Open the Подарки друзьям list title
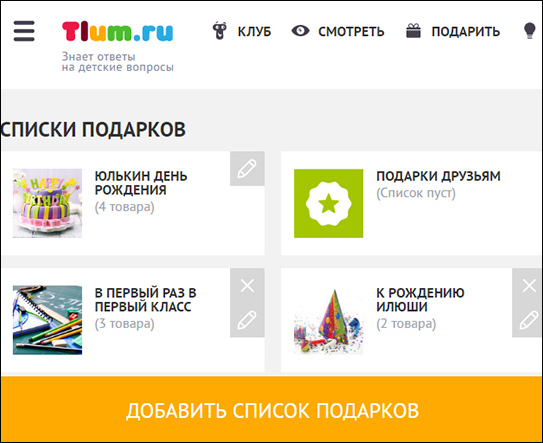543x443 pixels. point(438,176)
